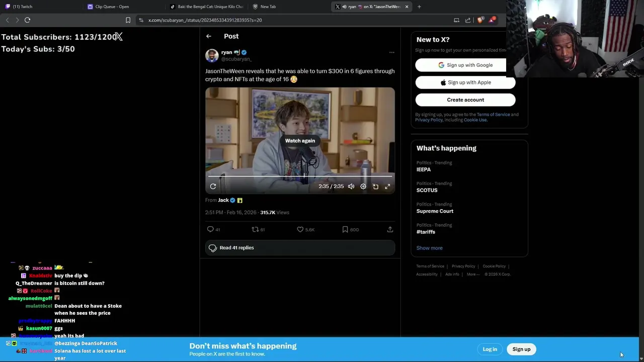This screenshot has width=644, height=362.
Task: Open the Brave Shields lion icon
Action: coord(480,20)
